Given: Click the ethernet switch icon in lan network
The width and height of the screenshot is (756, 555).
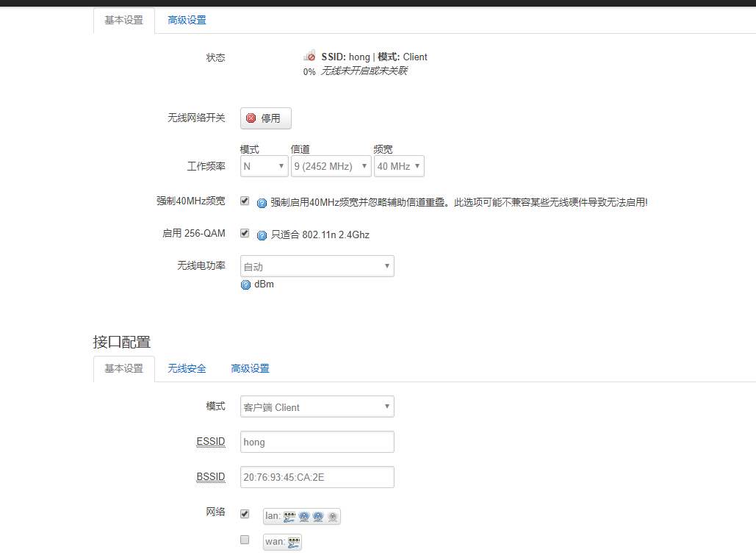Looking at the screenshot, I should point(289,517).
